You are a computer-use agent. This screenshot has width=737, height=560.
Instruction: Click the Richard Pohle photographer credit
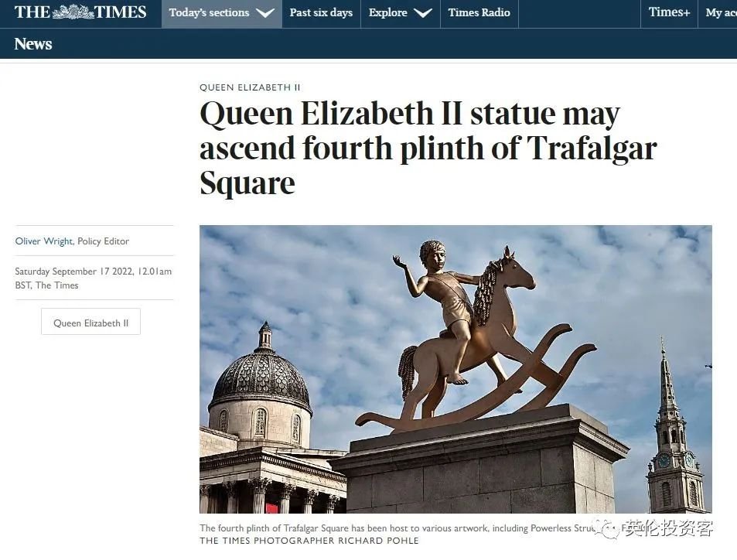tap(309, 541)
